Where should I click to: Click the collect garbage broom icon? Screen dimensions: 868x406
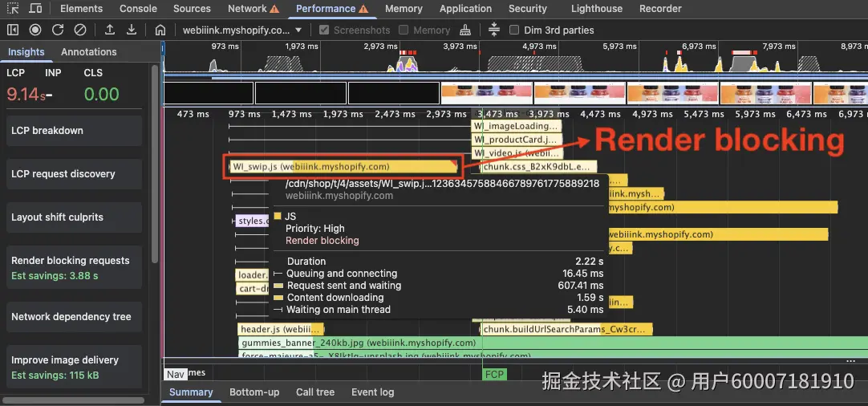[x=465, y=30]
